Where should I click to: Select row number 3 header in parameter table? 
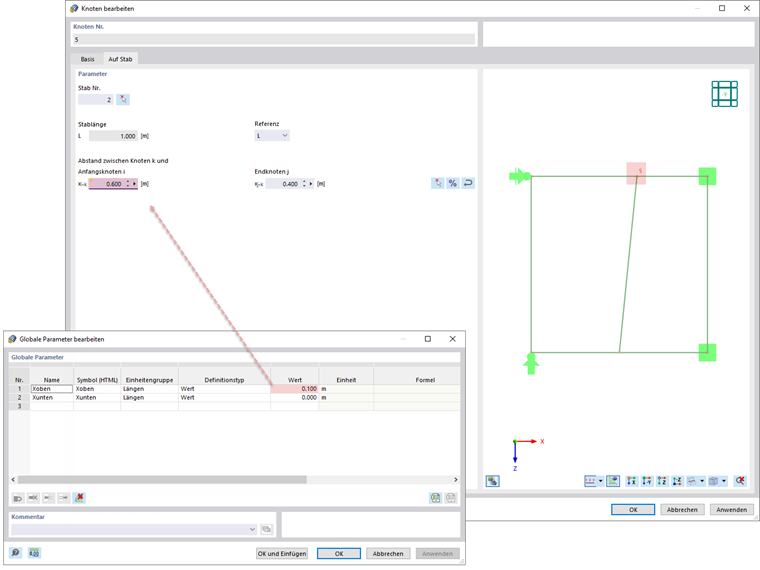[19, 406]
